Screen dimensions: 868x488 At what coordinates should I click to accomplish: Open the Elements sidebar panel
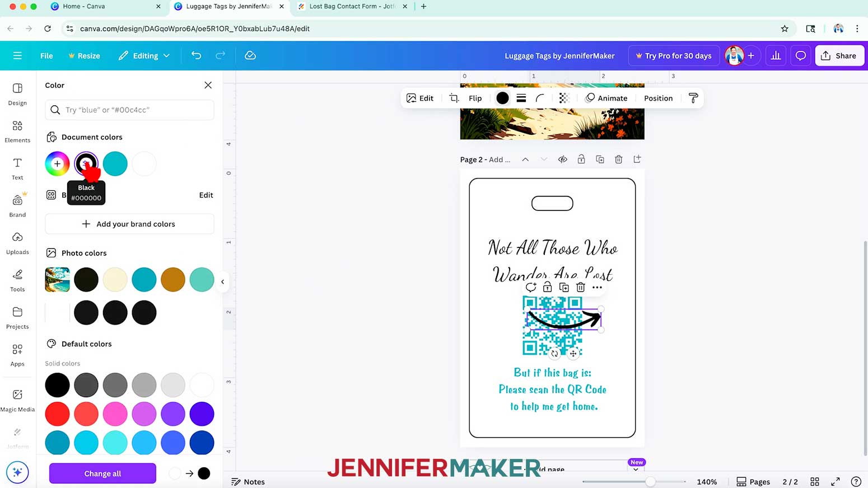coord(17,132)
